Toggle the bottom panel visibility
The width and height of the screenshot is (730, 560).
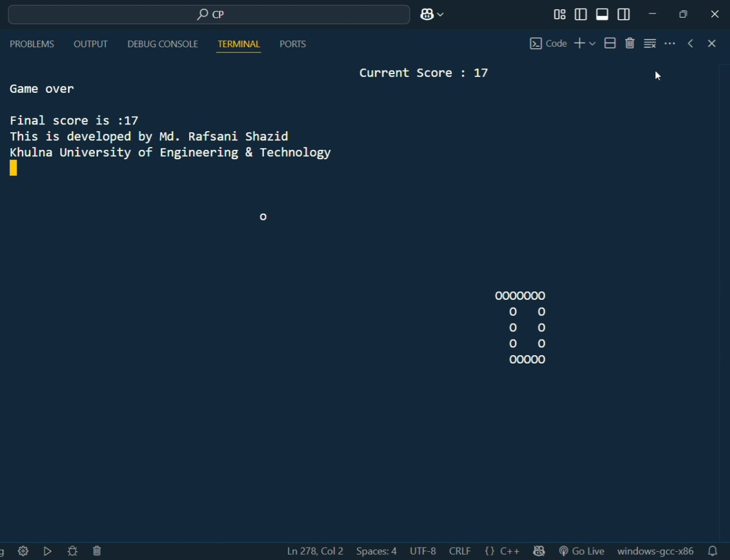tap(602, 15)
